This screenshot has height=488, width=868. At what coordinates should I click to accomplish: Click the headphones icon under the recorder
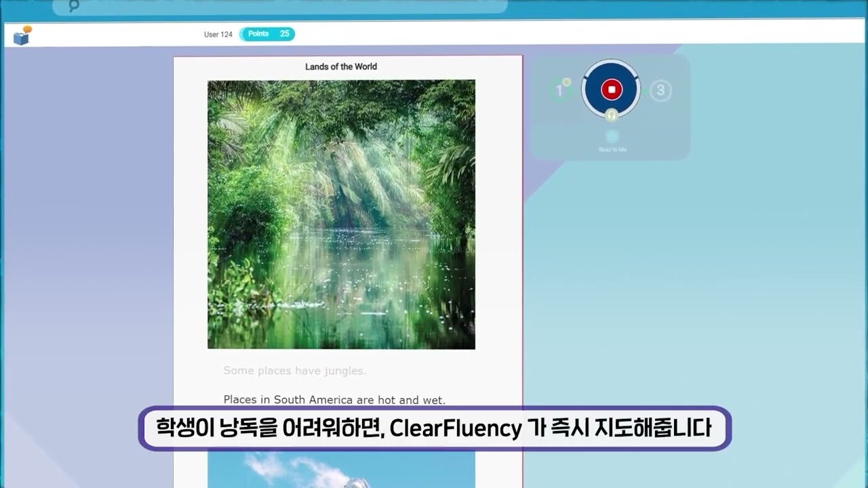[611, 115]
